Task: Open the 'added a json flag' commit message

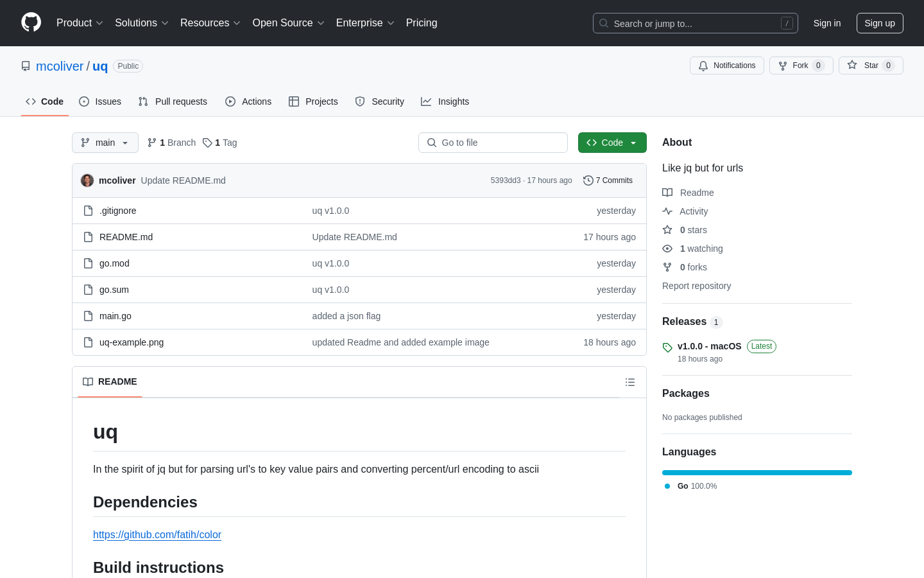Action: pyautogui.click(x=346, y=316)
